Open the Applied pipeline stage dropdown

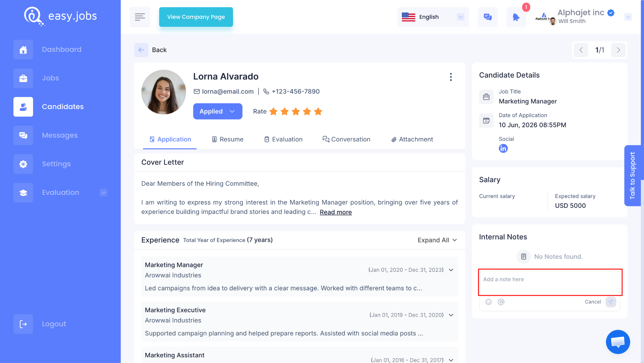coord(218,111)
